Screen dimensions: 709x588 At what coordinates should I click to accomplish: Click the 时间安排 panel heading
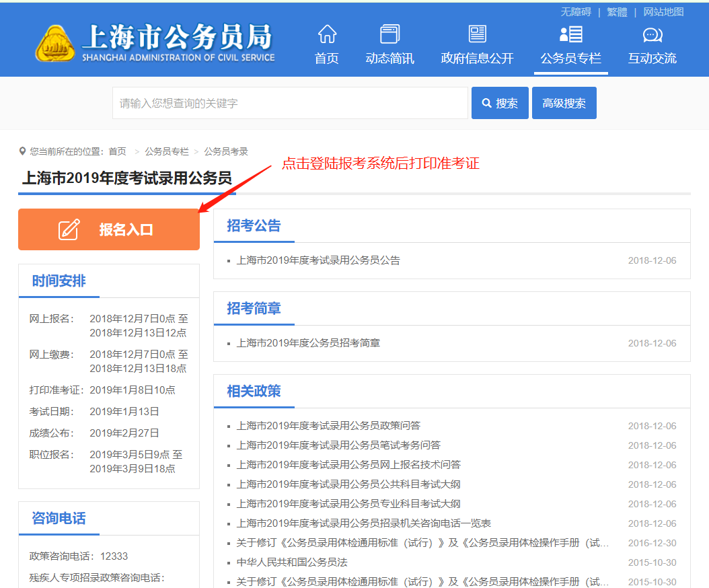(59, 281)
